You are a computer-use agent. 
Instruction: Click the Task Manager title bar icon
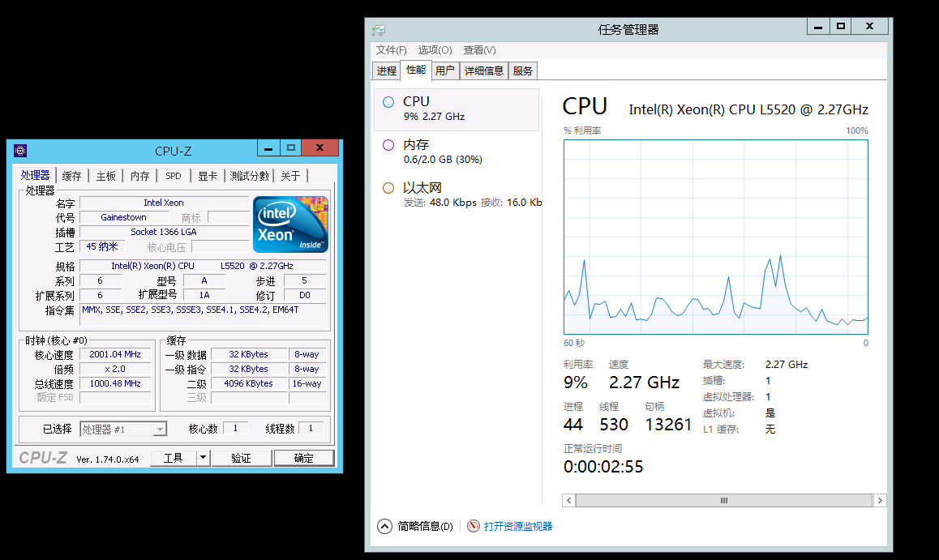pyautogui.click(x=378, y=29)
